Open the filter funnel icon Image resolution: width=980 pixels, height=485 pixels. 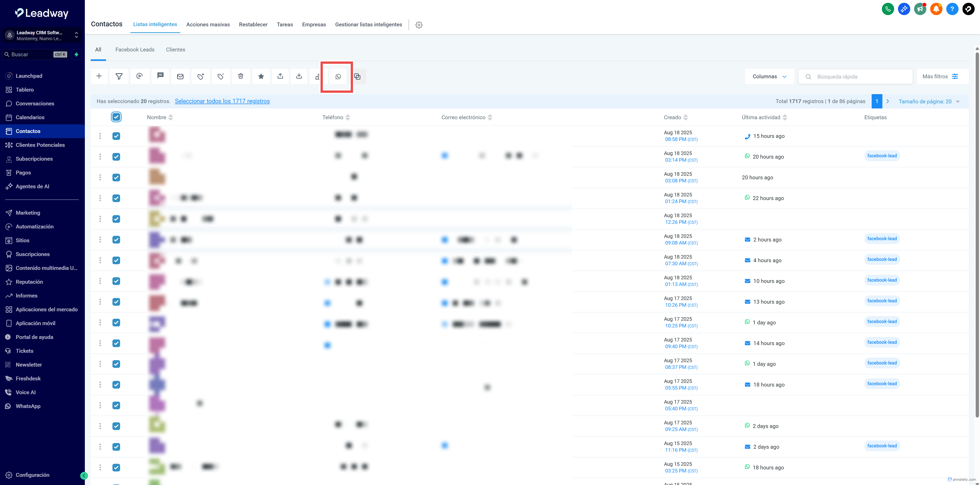pos(119,76)
